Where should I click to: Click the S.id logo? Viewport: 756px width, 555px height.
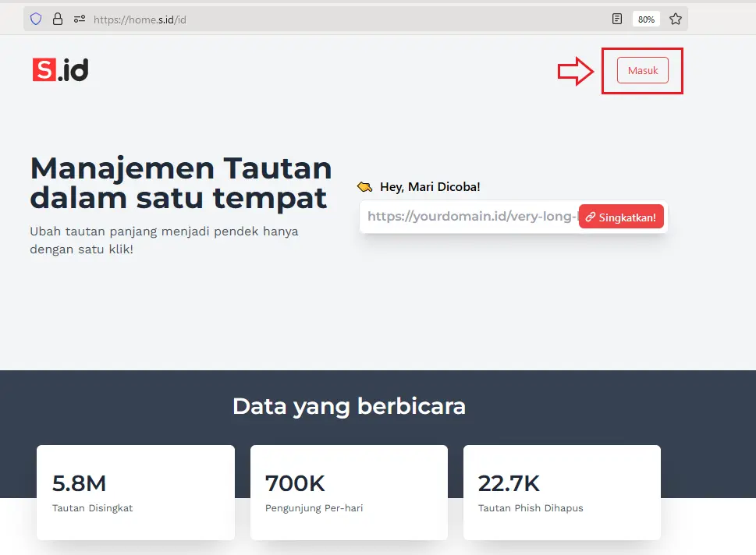pos(61,70)
